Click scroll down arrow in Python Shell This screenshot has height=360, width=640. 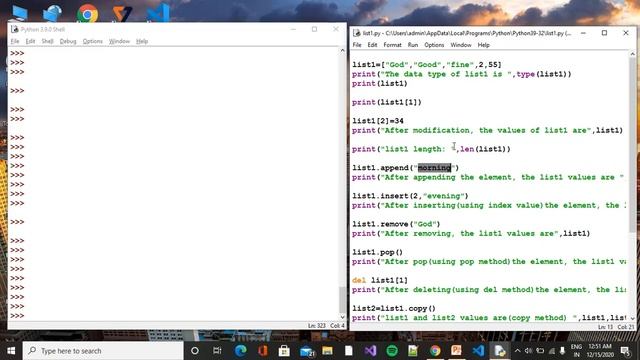342,317
